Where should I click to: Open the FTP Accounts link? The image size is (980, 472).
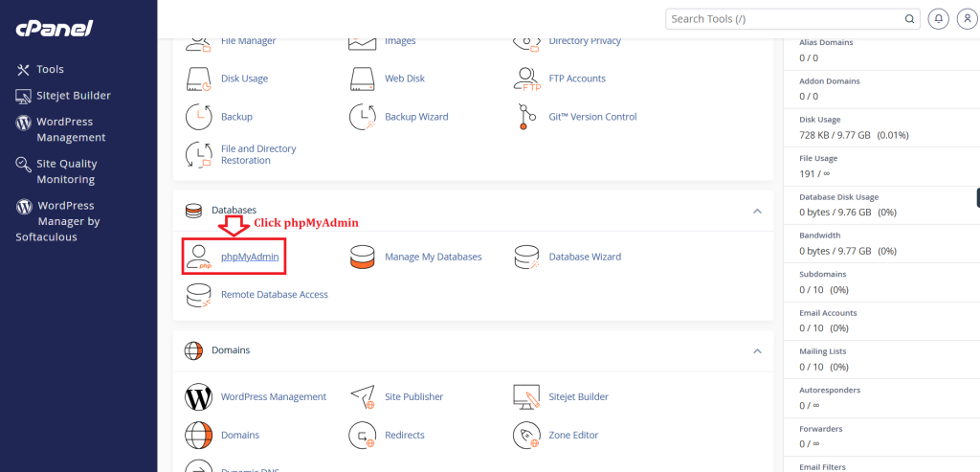point(577,79)
